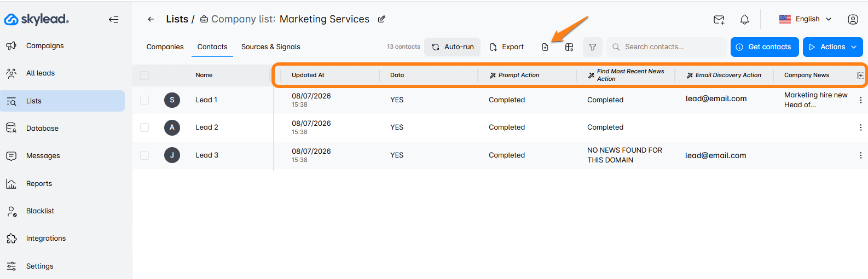Viewport: 868px width, 279px height.
Task: Open the table columns settings icon
Action: click(569, 47)
